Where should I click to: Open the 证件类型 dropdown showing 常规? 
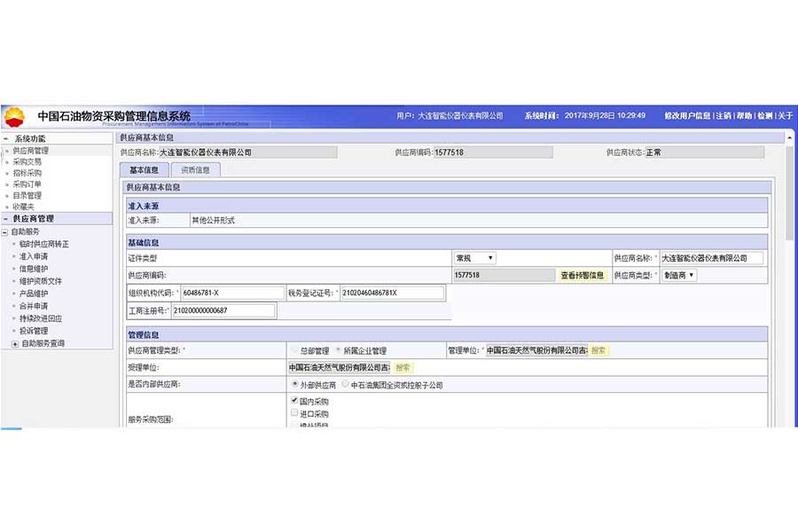coord(474,258)
